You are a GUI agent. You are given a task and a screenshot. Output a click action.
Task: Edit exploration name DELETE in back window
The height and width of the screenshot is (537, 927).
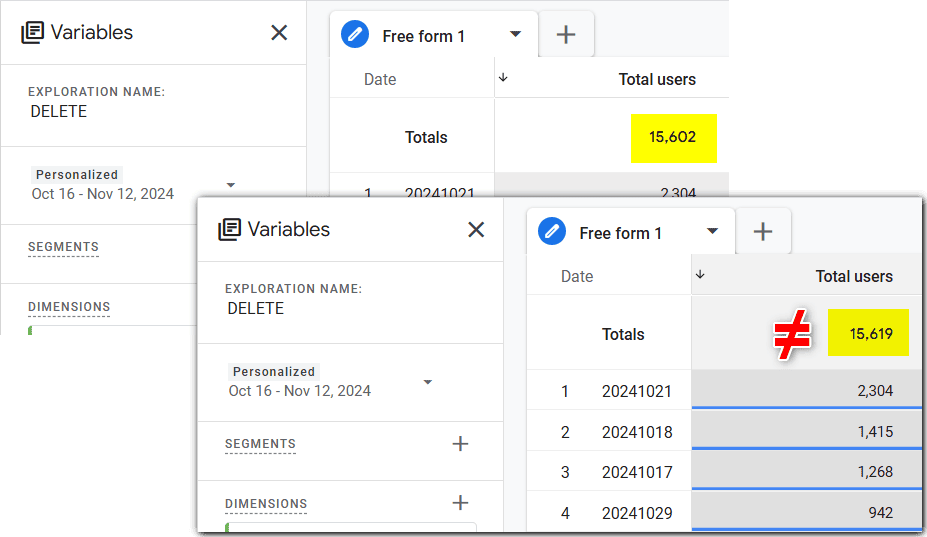click(x=59, y=111)
